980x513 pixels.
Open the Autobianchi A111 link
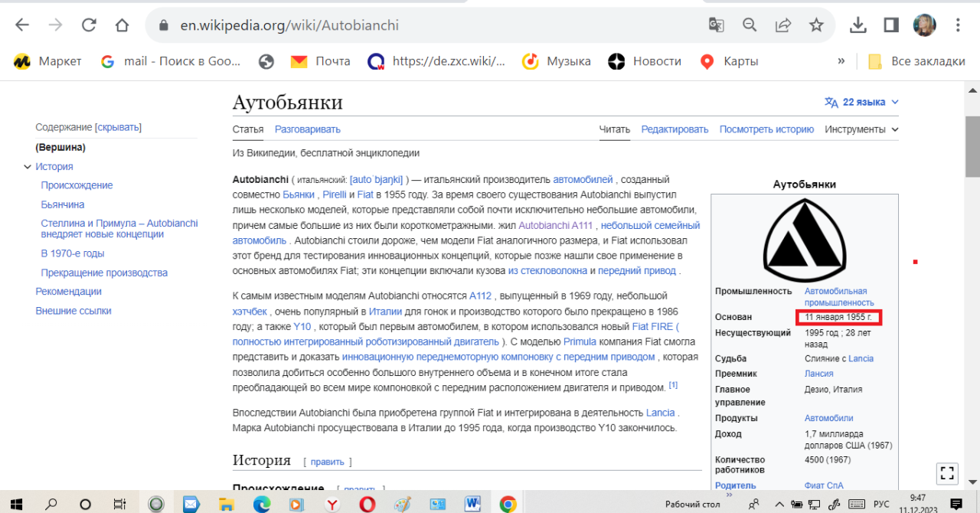tap(555, 225)
